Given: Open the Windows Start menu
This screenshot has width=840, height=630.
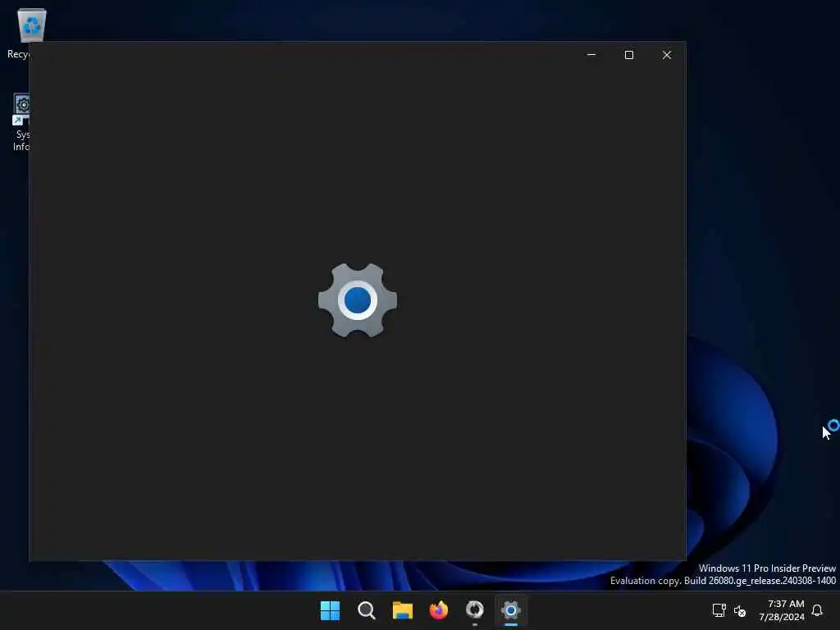Looking at the screenshot, I should (330, 610).
